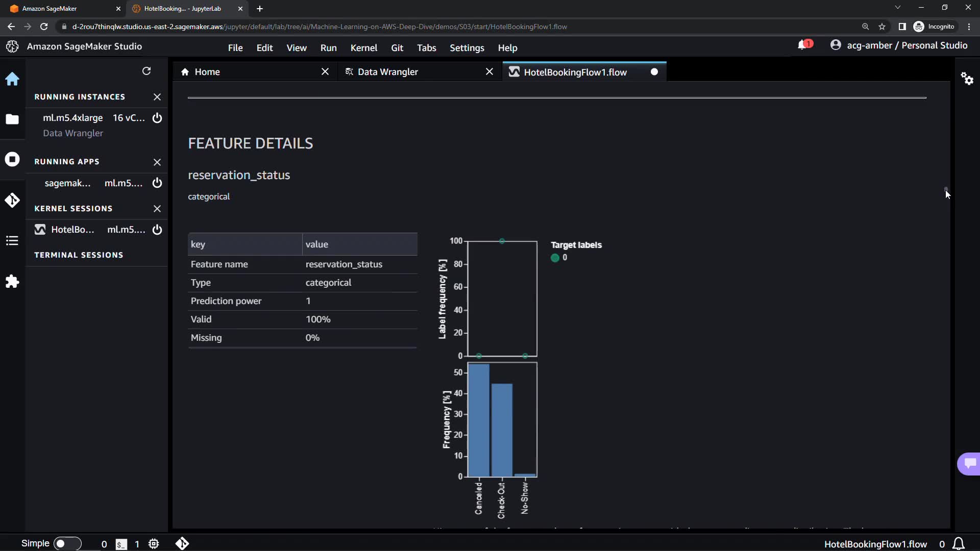Open the Git menu dropdown

(397, 47)
